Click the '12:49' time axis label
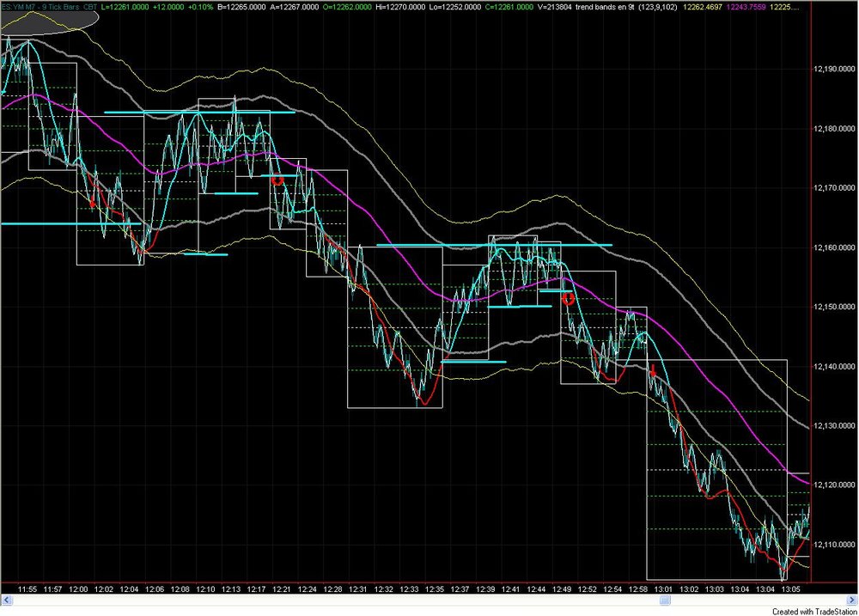This screenshot has height=616, width=859. pyautogui.click(x=562, y=589)
